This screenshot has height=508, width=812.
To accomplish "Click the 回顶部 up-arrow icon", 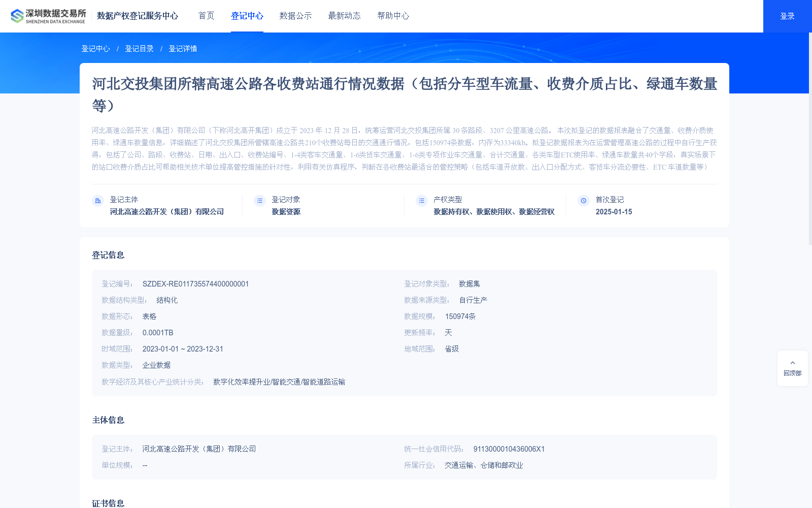I will click(793, 363).
